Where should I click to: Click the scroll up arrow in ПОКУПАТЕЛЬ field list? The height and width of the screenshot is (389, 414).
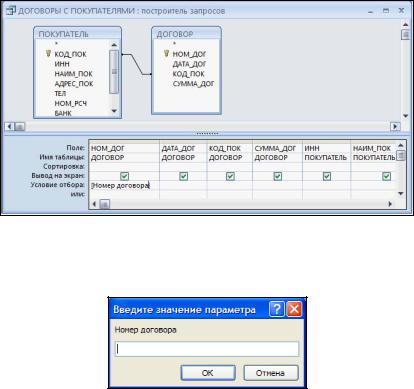114,45
